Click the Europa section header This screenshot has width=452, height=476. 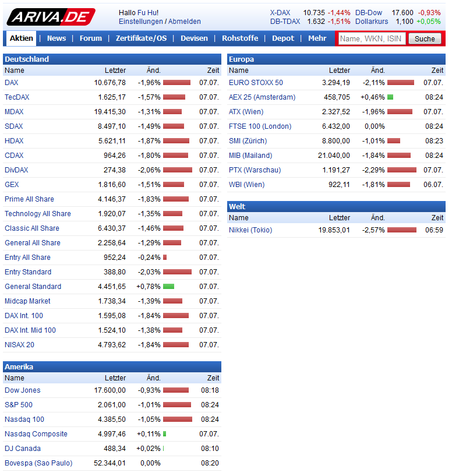coord(336,59)
